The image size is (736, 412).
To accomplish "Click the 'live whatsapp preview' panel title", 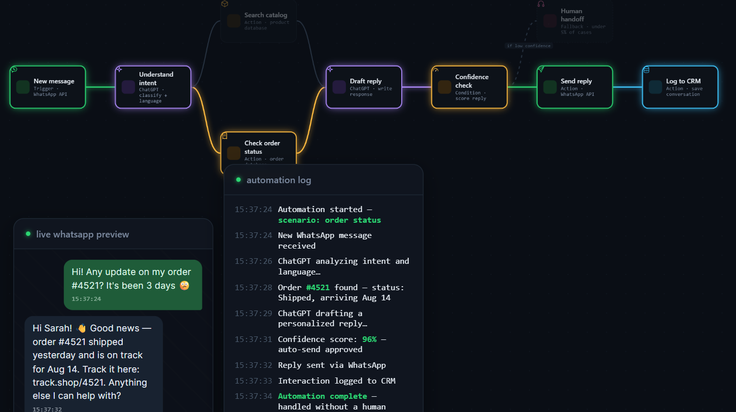I will pyautogui.click(x=83, y=234).
